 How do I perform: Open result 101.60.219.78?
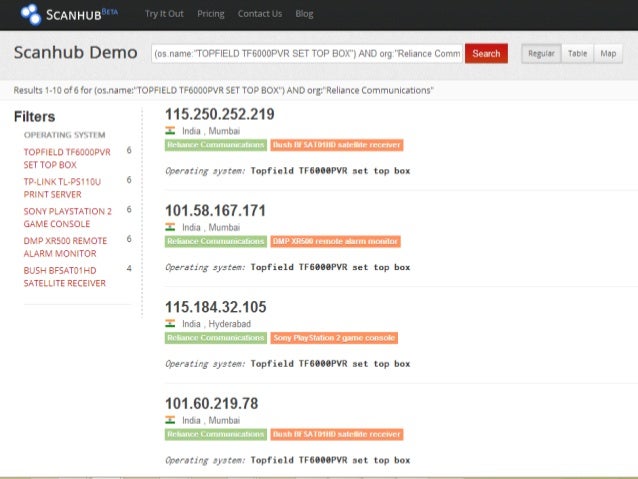212,404
